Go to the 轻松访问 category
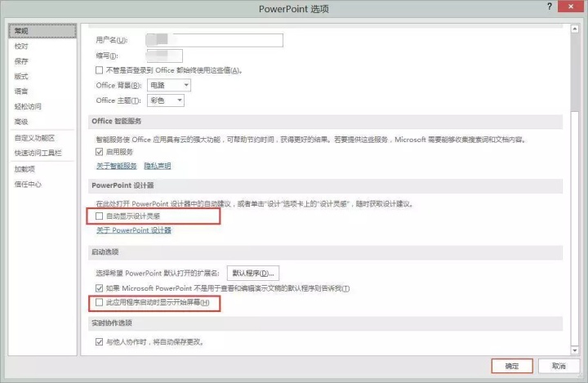 (28, 106)
